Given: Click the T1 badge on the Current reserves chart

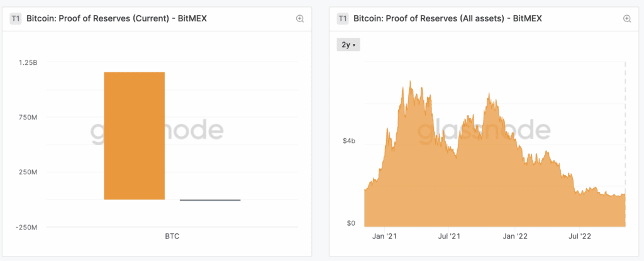Looking at the screenshot, I should click(x=16, y=19).
